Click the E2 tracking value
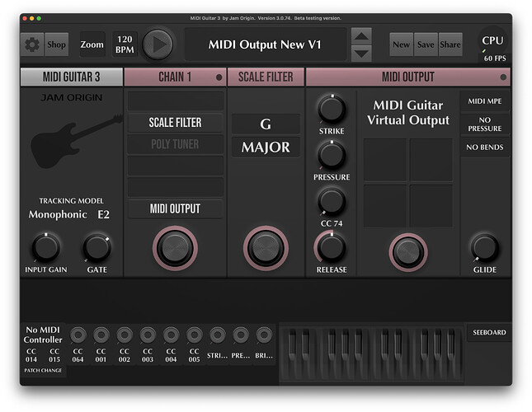Viewport: 532px width, 412px height. [103, 214]
